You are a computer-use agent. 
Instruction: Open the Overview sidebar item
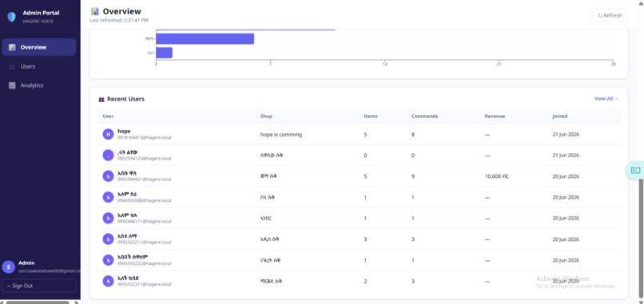click(x=39, y=47)
